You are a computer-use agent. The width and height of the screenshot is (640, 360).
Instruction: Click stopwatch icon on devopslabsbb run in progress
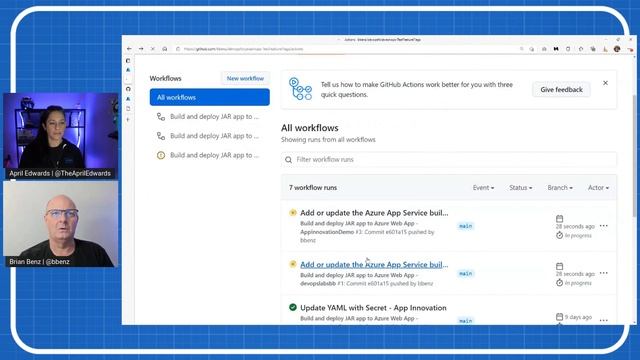(x=560, y=282)
